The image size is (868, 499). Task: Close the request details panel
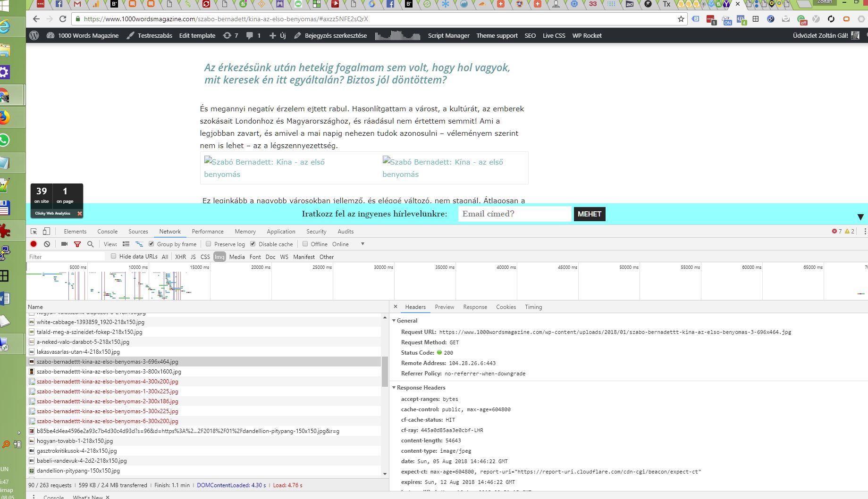[x=396, y=307]
